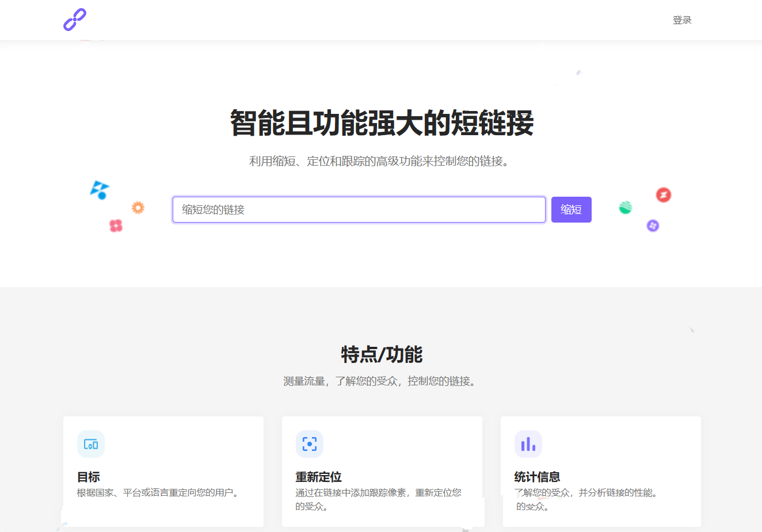The width and height of the screenshot is (762, 532).
Task: Click the pink flower decorative icon
Action: (x=116, y=226)
